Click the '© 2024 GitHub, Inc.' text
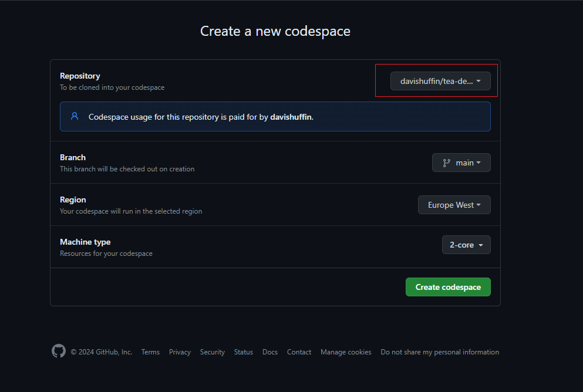Screen dimensions: 583x392 click(x=101, y=352)
